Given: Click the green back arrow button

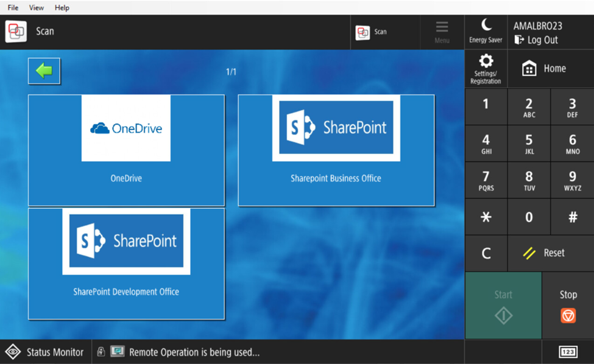Looking at the screenshot, I should [x=44, y=71].
